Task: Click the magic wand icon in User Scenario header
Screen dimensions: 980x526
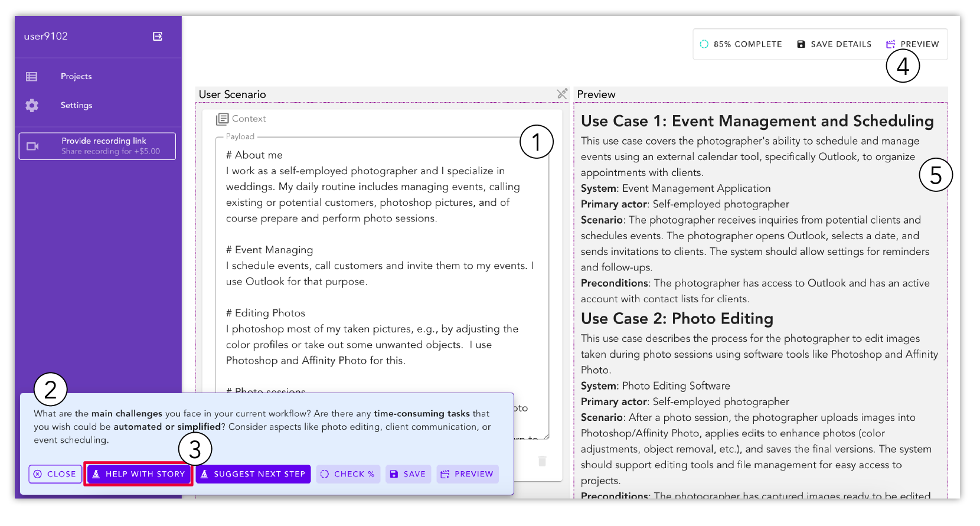Action: tap(561, 94)
